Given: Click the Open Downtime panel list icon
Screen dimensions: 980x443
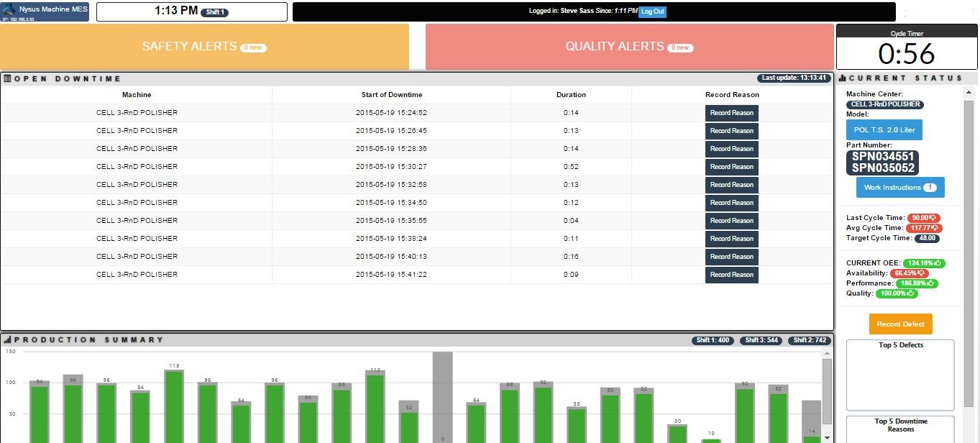Looking at the screenshot, I should (7, 78).
